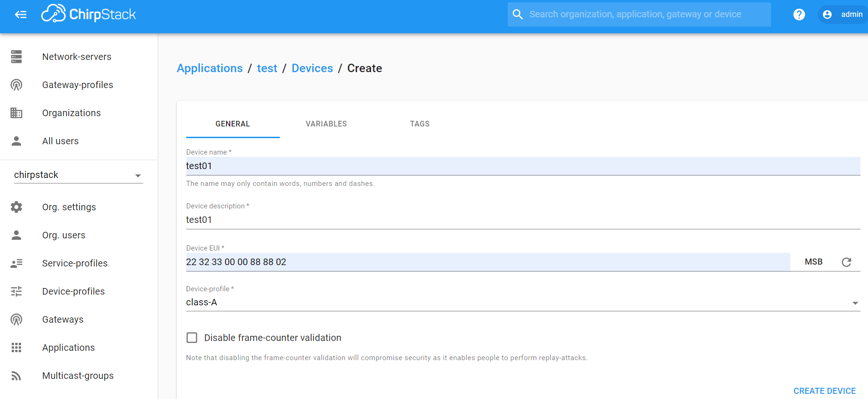Image resolution: width=868 pixels, height=399 pixels.
Task: Click the Multicast-groups feed icon
Action: 16,376
